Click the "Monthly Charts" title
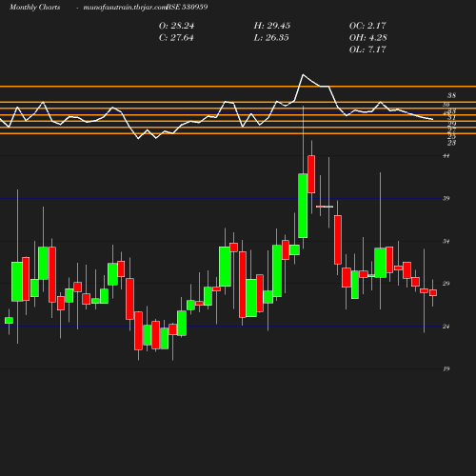The image size is (476, 476). pos(34,7)
